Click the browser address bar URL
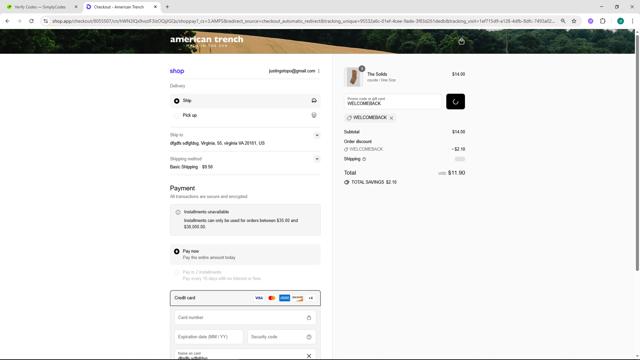This screenshot has height=360, width=640. pos(304,21)
